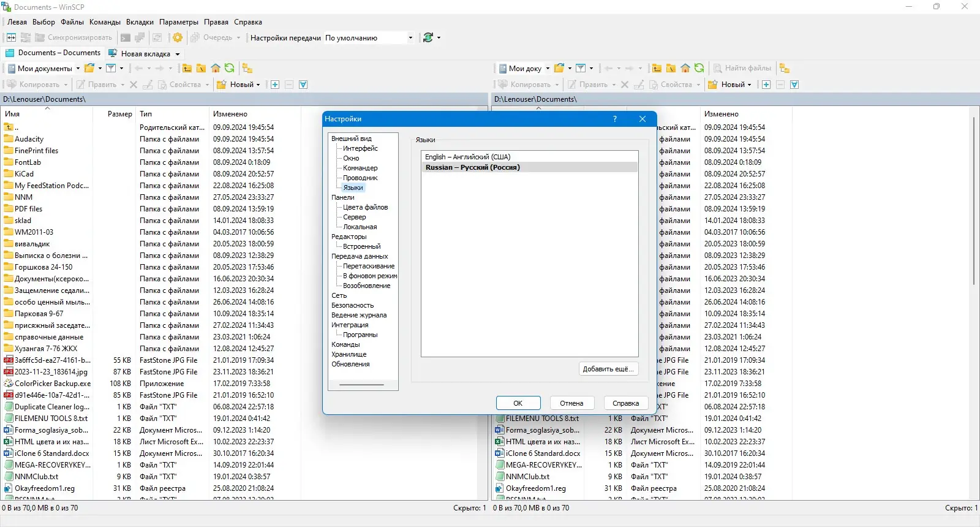Select 'Цвета файлов' in the settings tree
This screenshot has width=980, height=527.
pyautogui.click(x=365, y=207)
